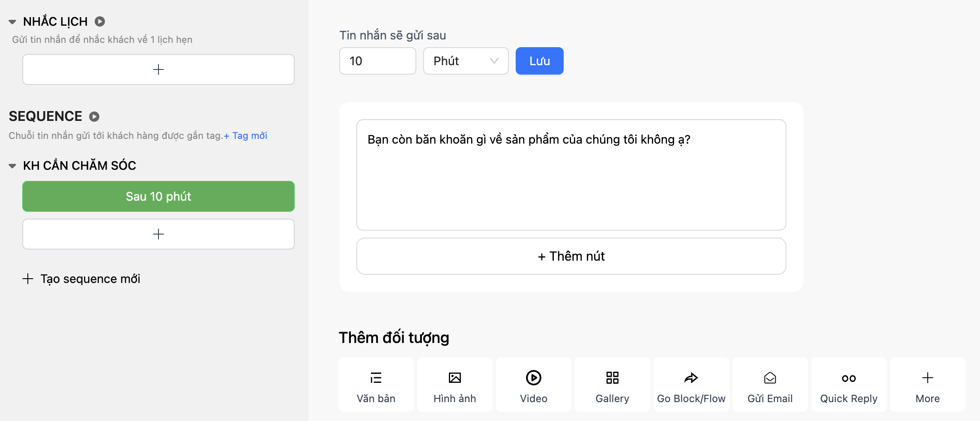Viewport: 980px width, 421px height.
Task: Add a Hình ảnh image object
Action: click(455, 385)
